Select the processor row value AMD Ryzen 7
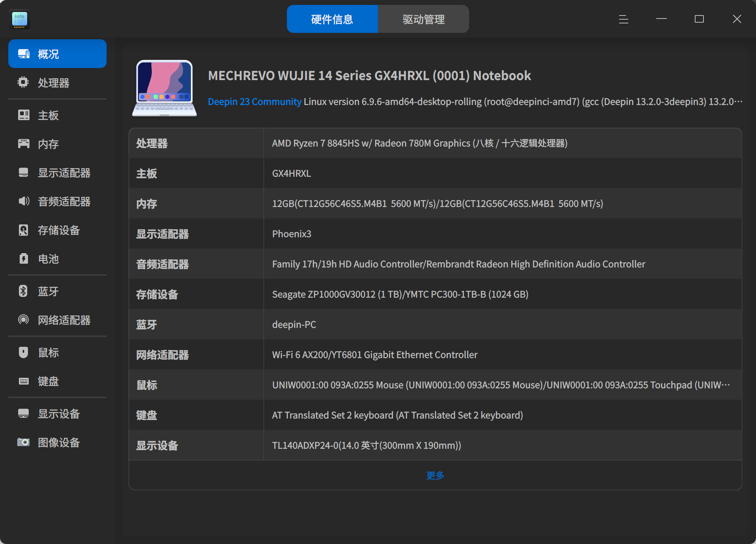Viewport: 756px width, 544px height. click(x=420, y=143)
